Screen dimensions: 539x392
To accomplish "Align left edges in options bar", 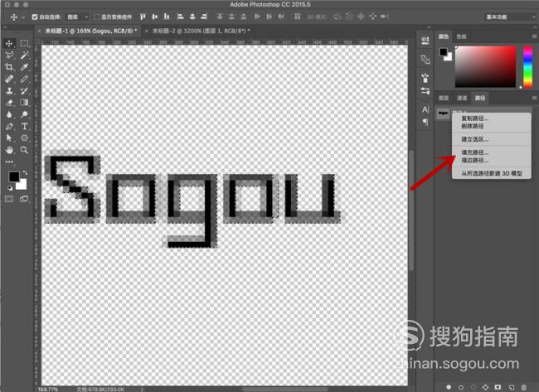I will pos(181,17).
